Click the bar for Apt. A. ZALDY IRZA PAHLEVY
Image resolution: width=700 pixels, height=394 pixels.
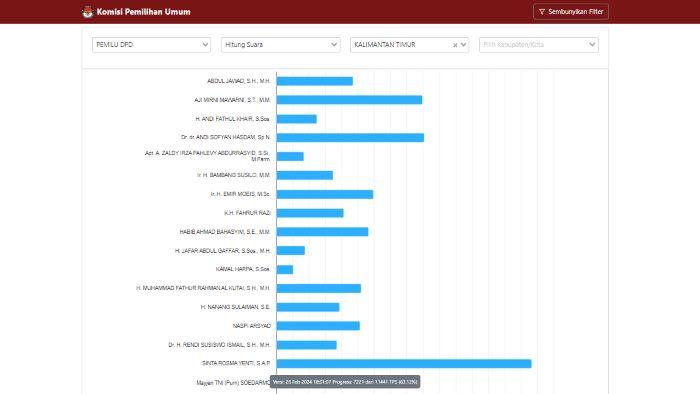click(x=290, y=157)
